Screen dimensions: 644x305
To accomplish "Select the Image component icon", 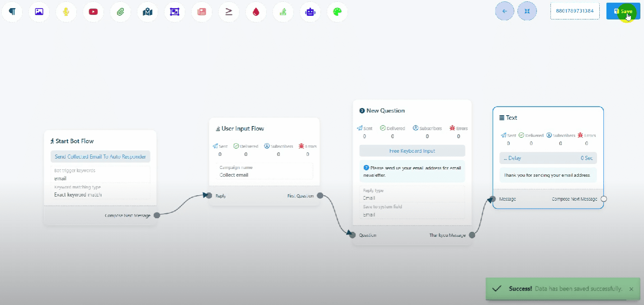I will pyautogui.click(x=39, y=12).
